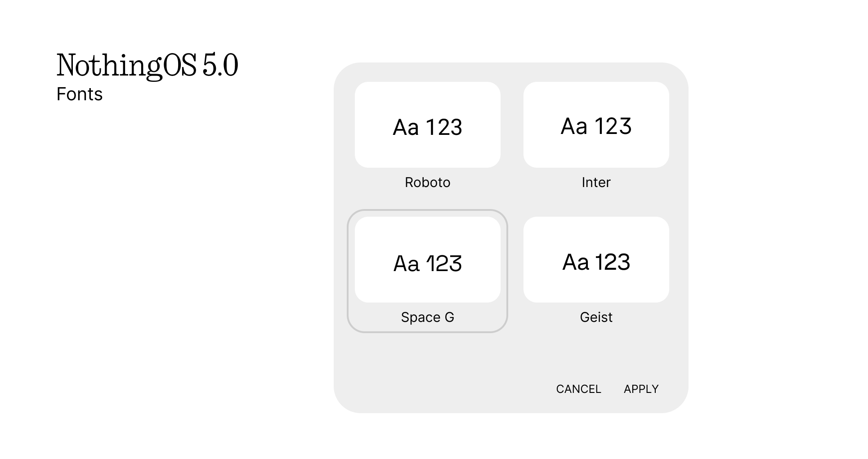Click the Fonts subtitle text
The width and height of the screenshot is (868, 459).
80,94
